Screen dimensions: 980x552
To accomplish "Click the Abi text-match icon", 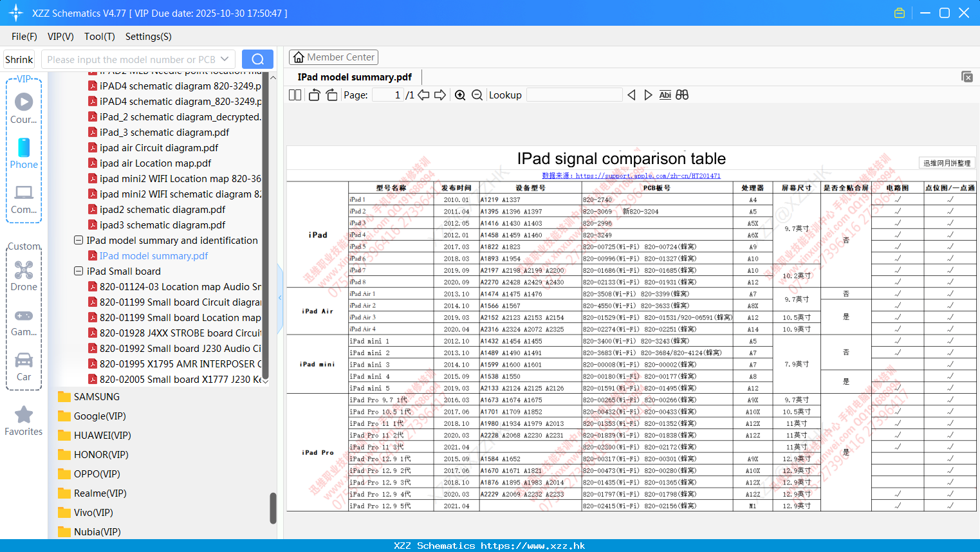I will coord(665,95).
